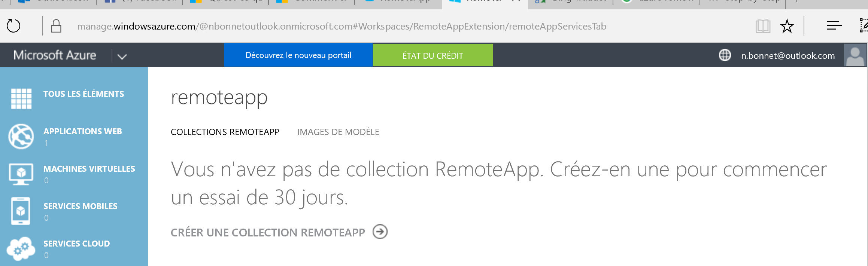Open the browser hub lines icon
The width and height of the screenshot is (868, 266).
pyautogui.click(x=834, y=26)
